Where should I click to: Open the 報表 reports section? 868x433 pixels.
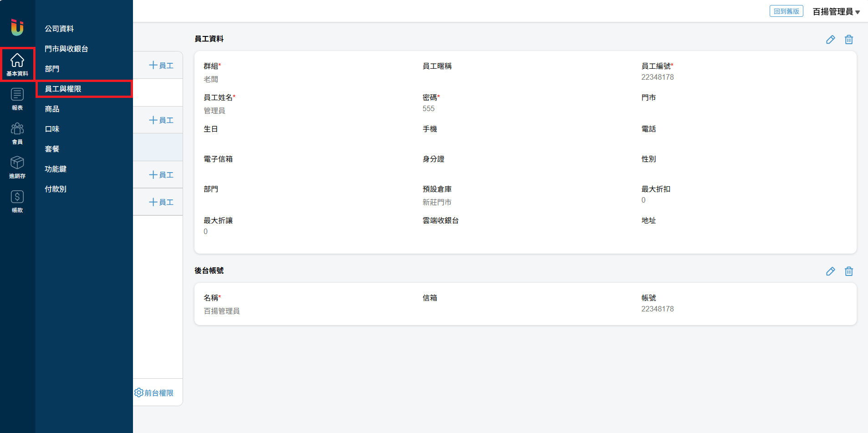click(x=17, y=99)
